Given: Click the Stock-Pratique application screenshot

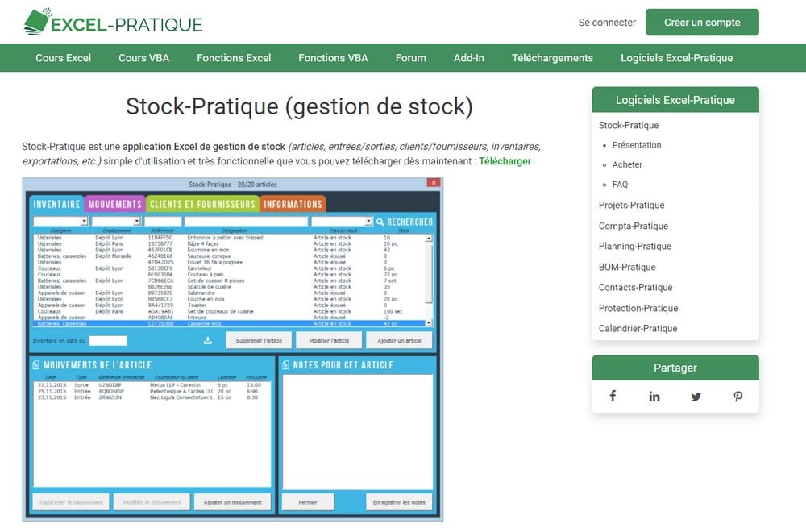Looking at the screenshot, I should click(x=232, y=350).
